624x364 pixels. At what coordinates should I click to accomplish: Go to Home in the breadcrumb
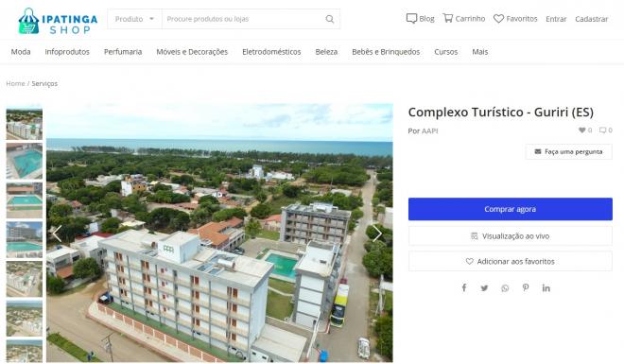click(15, 83)
